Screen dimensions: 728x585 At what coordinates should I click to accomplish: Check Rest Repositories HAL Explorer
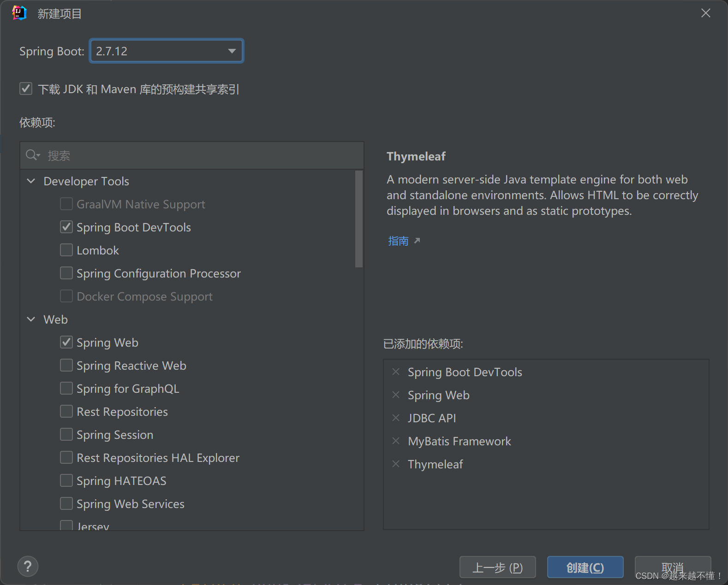pos(66,457)
